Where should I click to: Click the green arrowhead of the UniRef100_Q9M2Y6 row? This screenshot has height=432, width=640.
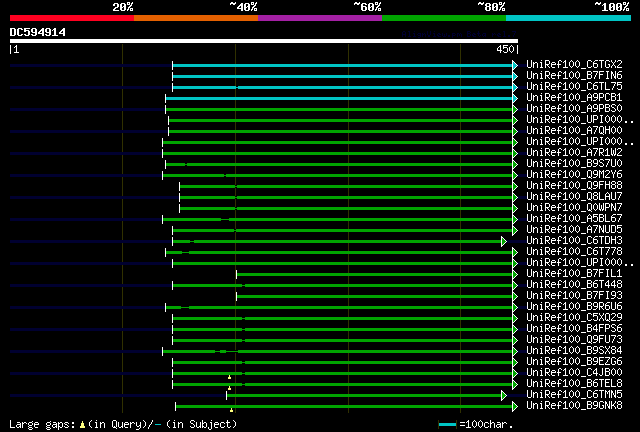[x=515, y=176]
